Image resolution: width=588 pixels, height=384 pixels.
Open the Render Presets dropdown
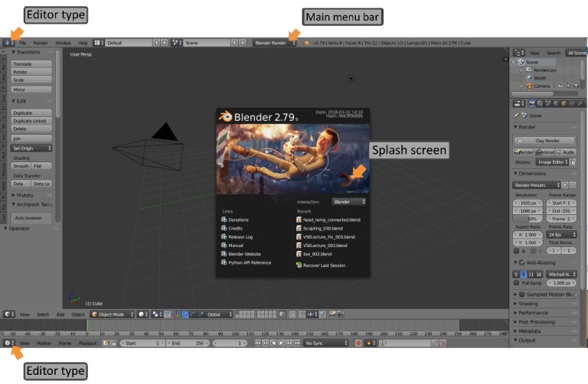[x=536, y=185]
